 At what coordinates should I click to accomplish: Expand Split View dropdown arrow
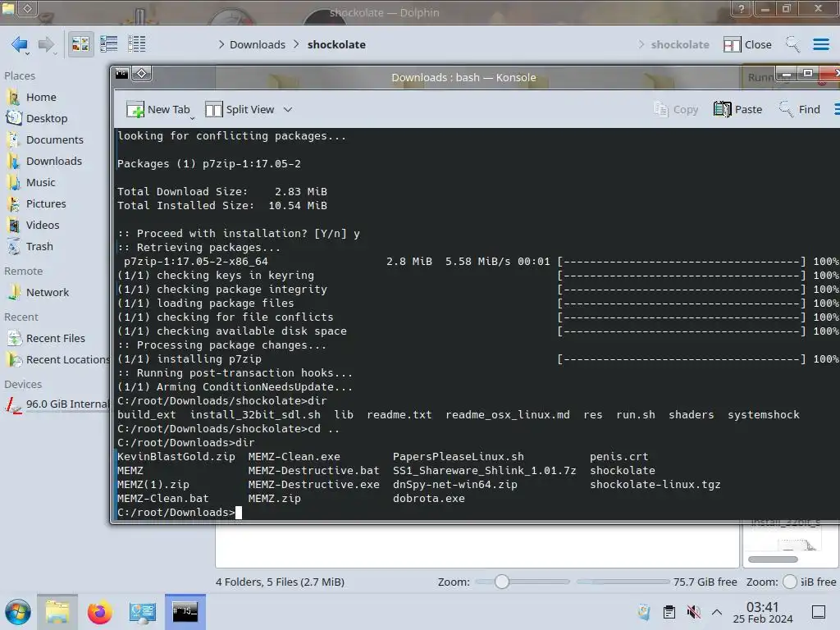click(288, 109)
